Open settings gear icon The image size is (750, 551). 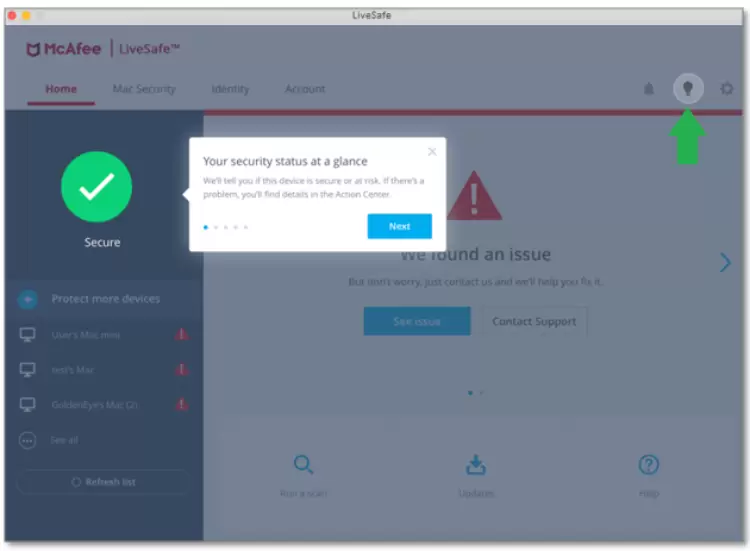tap(726, 88)
